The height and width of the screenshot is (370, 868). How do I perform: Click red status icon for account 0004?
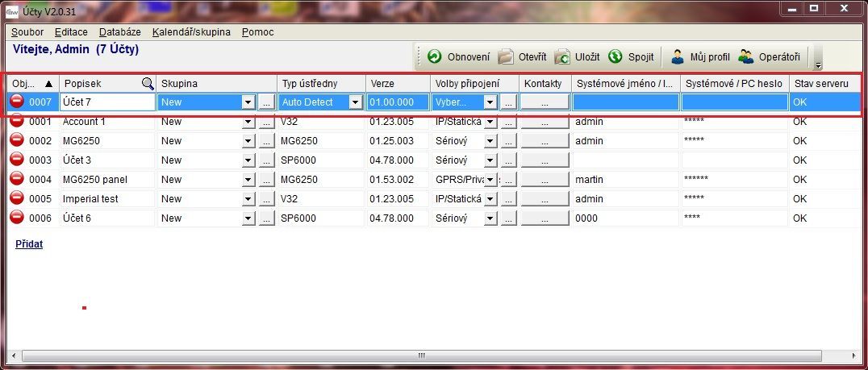click(x=17, y=179)
